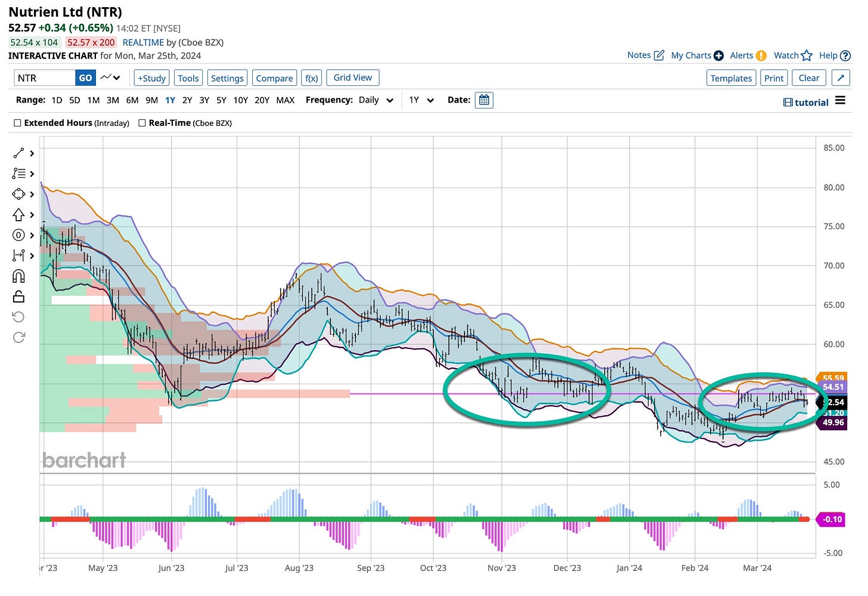868x596 pixels.
Task: Select the shape drawing tool
Action: (x=18, y=194)
